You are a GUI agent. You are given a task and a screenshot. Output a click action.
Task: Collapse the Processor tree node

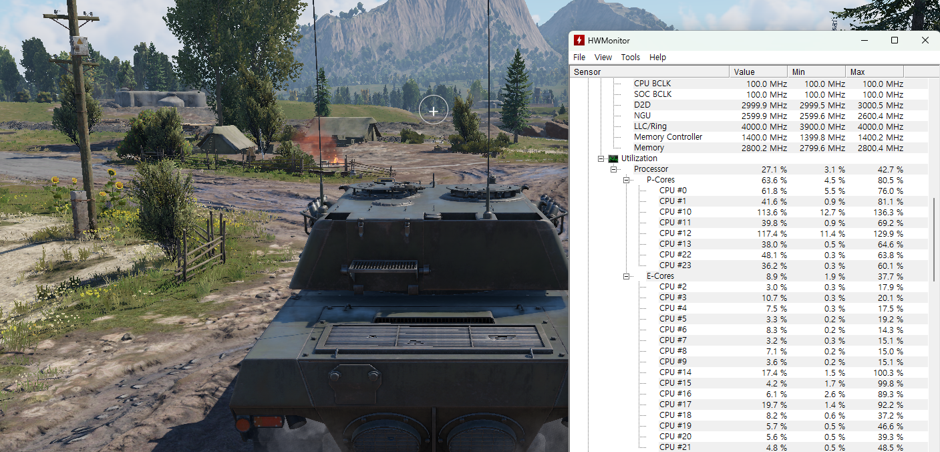(x=613, y=169)
